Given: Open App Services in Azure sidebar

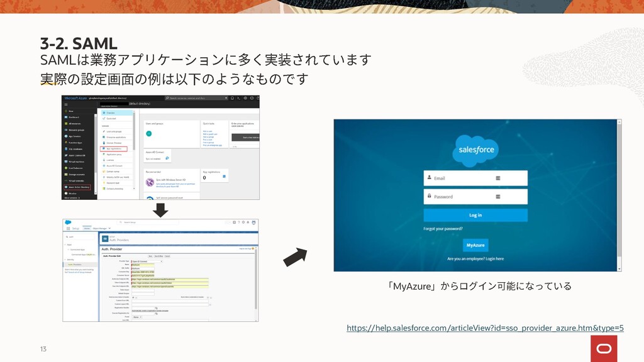Looking at the screenshot, I should (73, 136).
